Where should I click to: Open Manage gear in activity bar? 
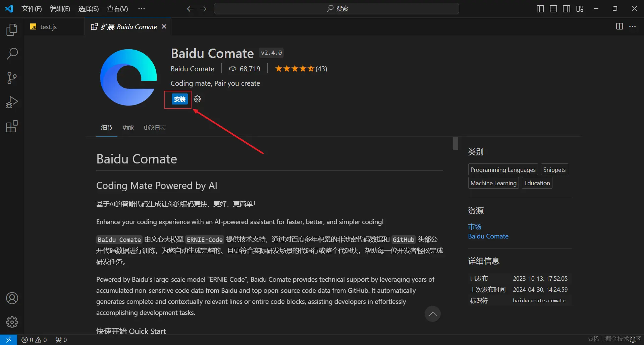[12, 322]
